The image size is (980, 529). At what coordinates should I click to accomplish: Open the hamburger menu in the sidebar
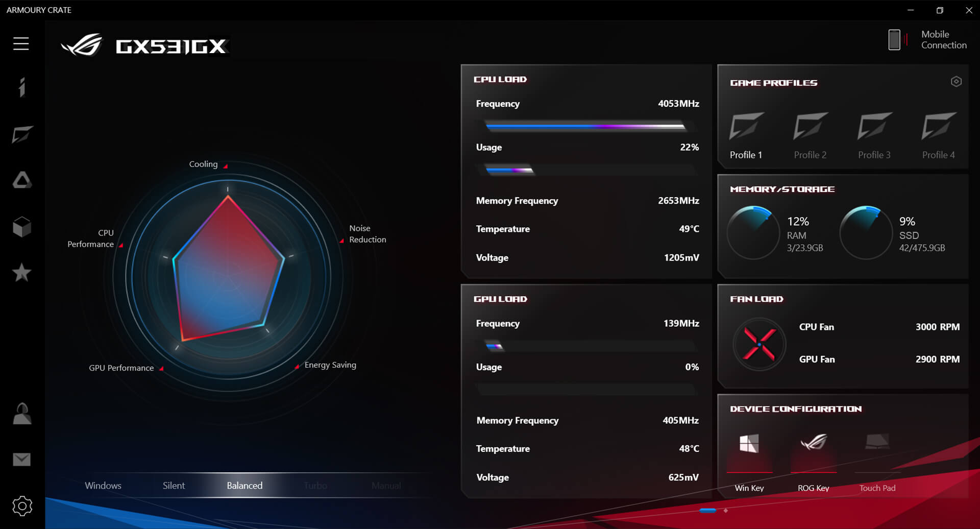coord(21,44)
